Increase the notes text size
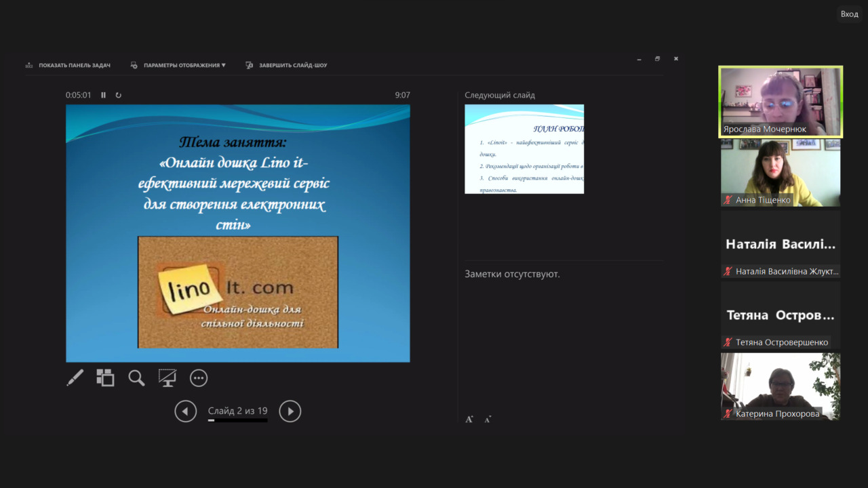The image size is (868, 488). click(469, 420)
